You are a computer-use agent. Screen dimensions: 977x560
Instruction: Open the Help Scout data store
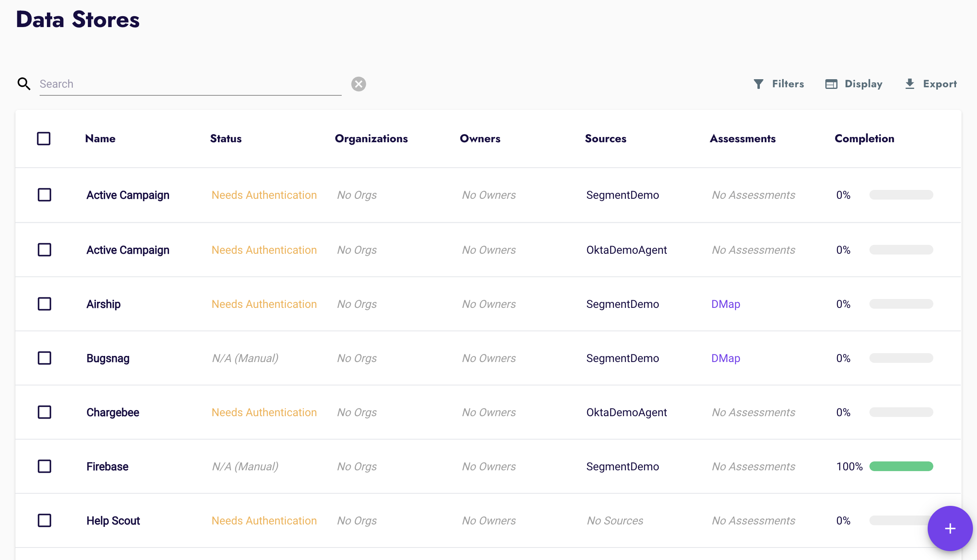click(x=113, y=520)
